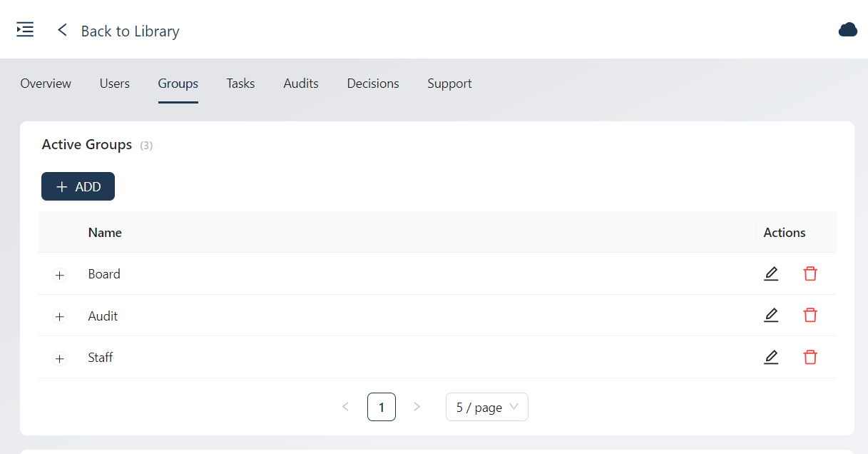
Task: Open the Tasks tab
Action: click(x=240, y=84)
